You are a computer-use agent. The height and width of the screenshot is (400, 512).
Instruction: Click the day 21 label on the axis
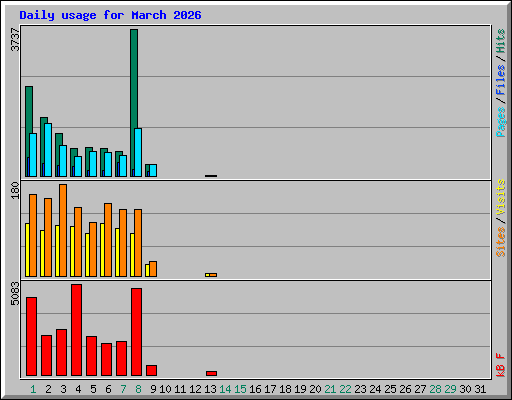330,389
